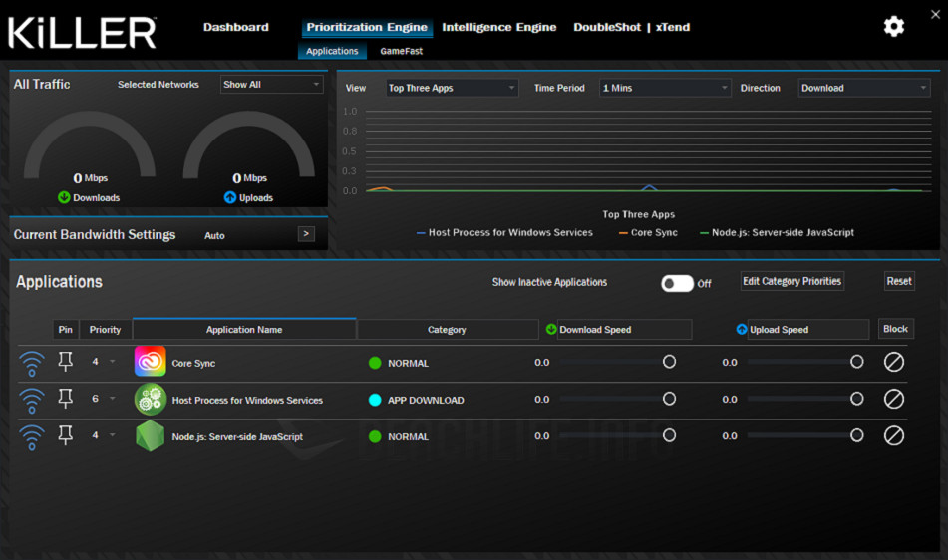Viewport: 948px width, 560px height.
Task: Click the Wi-Fi icon for Node.js row
Action: click(x=32, y=436)
